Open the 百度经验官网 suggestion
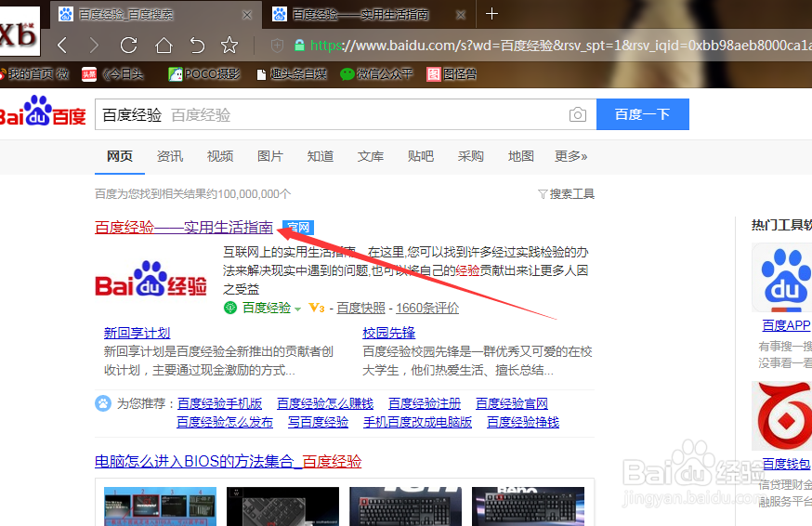 coord(512,403)
